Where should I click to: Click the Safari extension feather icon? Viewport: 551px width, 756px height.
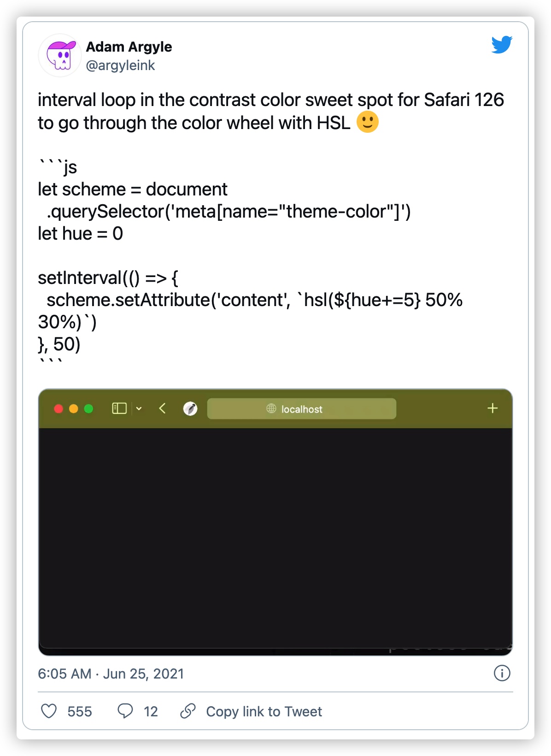[190, 408]
